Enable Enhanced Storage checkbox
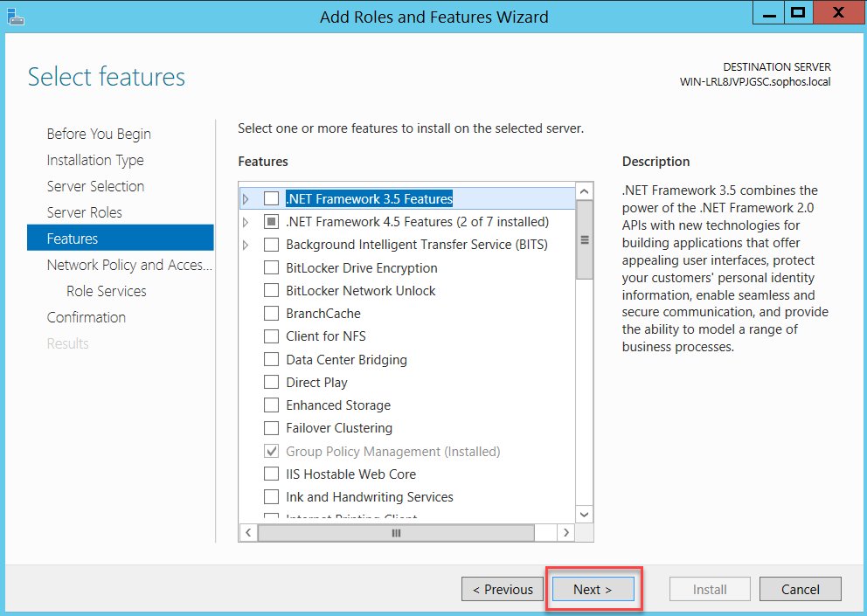 271,405
